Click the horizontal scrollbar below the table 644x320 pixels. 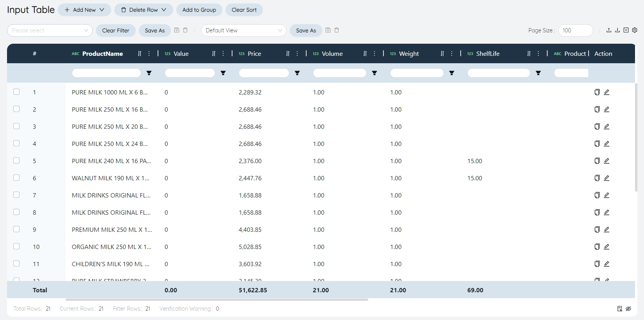[x=217, y=300]
